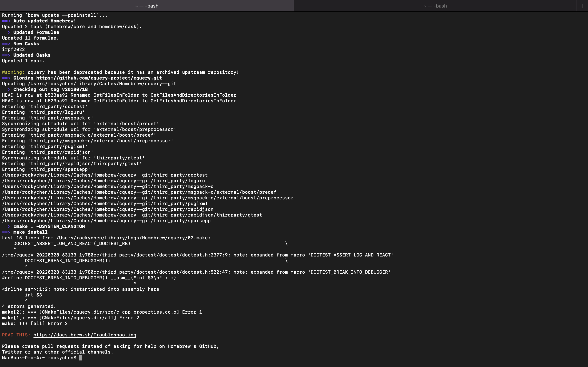Screen dimensions: 588x367
Task: Click the 'Checking out tag v20180718' line
Action: pos(51,89)
